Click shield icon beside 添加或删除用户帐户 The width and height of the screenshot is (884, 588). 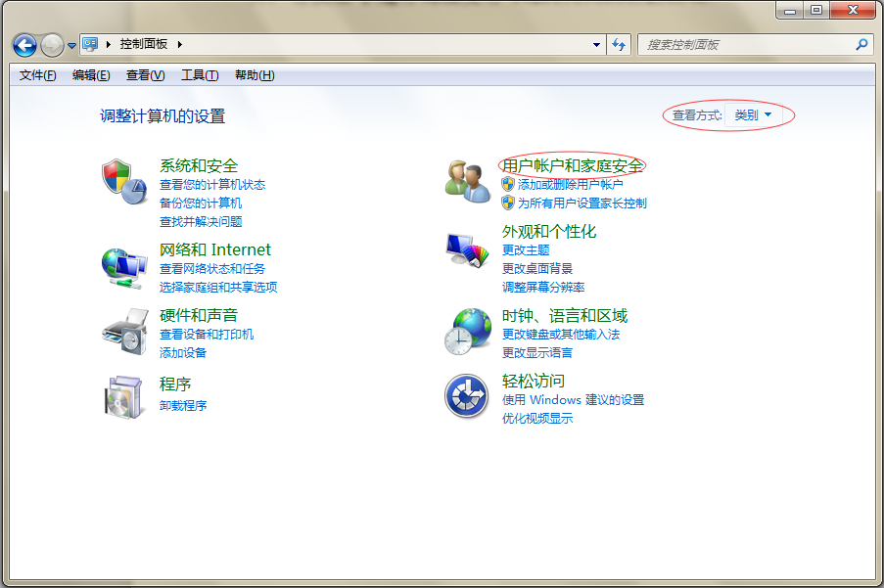(508, 184)
